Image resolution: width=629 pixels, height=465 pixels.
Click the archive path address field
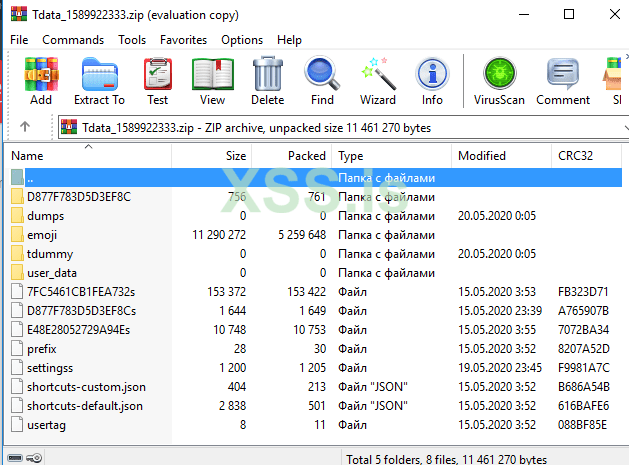(341, 128)
